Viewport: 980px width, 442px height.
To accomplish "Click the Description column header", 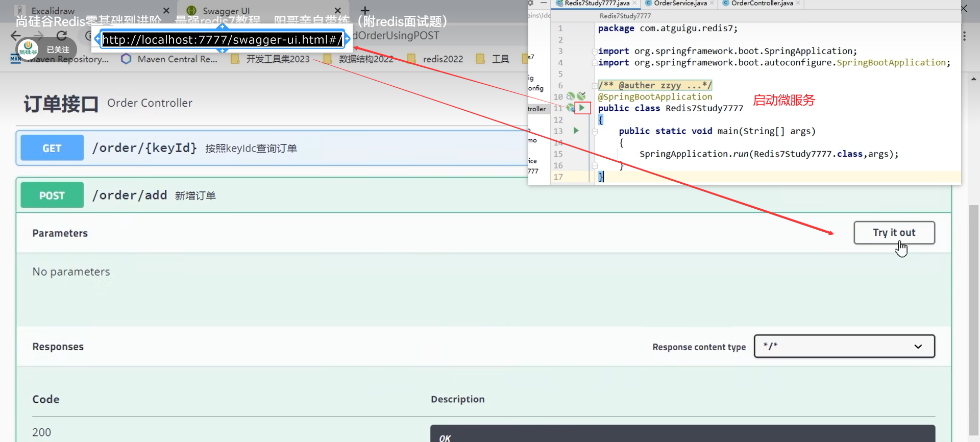I will [458, 399].
